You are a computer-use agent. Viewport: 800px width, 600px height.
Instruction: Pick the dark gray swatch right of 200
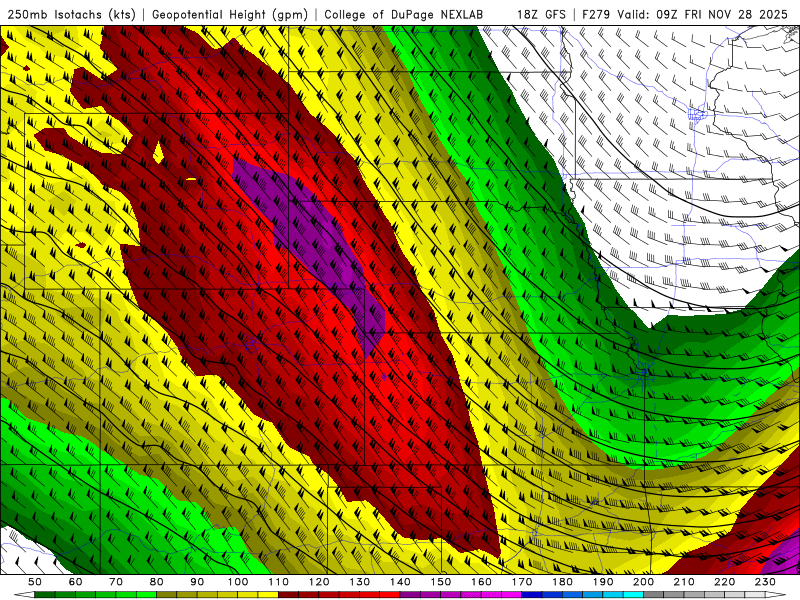(x=654, y=595)
